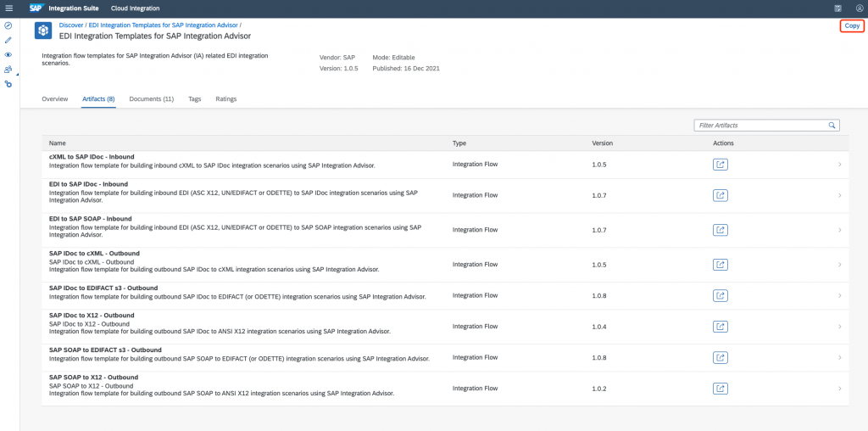Expand row chevron for EDI to SAP SOAP - Inbound

840,230
